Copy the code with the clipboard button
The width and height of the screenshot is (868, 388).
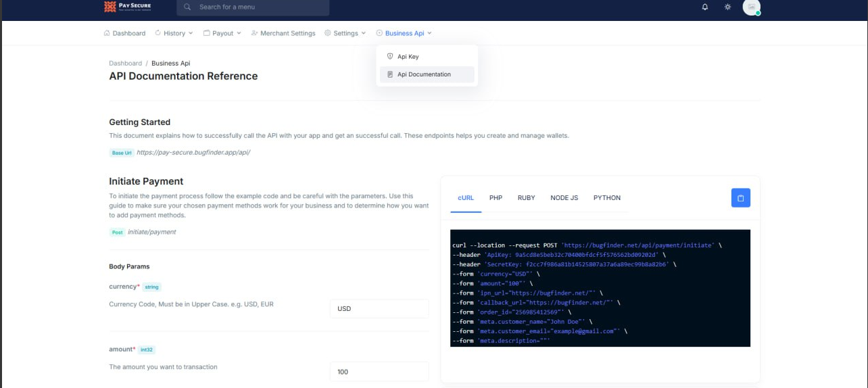click(741, 198)
